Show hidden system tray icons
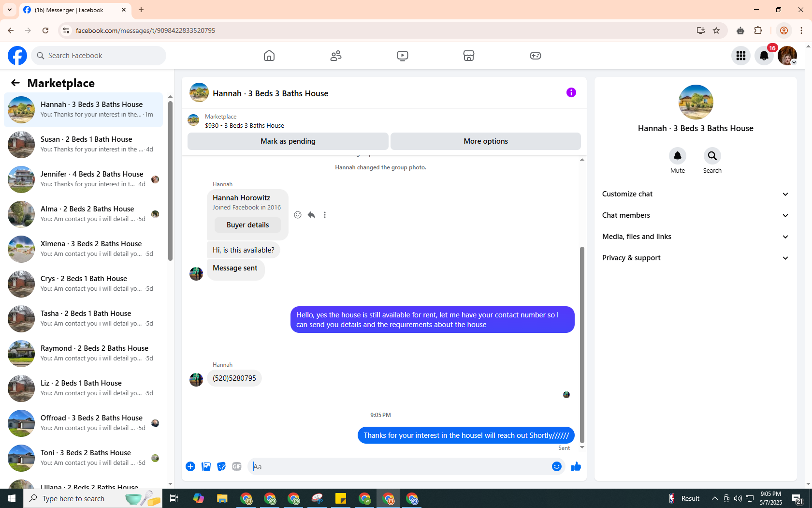The width and height of the screenshot is (812, 508). pyautogui.click(x=714, y=498)
